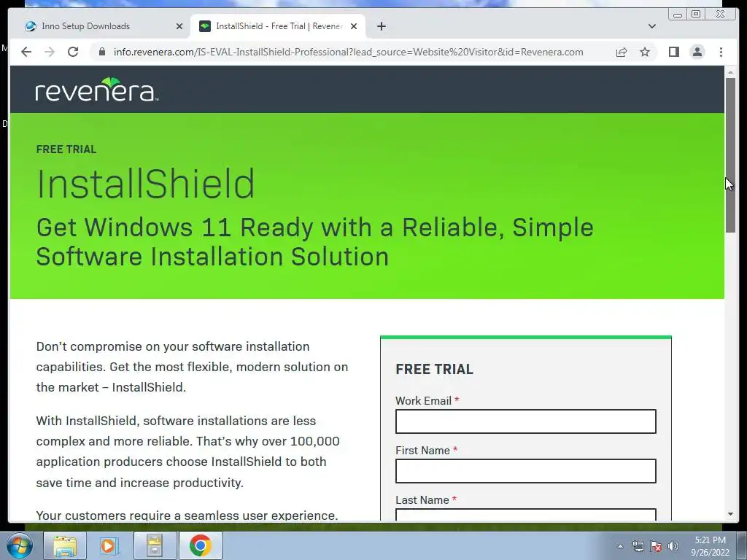Click the 'Don't compromise on your software' paragraph

[x=192, y=367]
